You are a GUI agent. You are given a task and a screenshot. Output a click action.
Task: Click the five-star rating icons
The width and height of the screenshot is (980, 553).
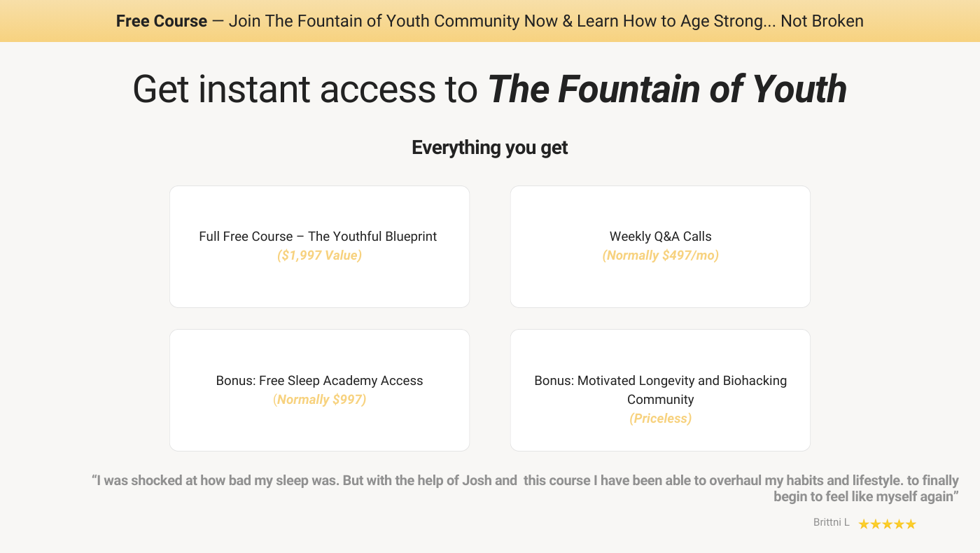(x=887, y=524)
